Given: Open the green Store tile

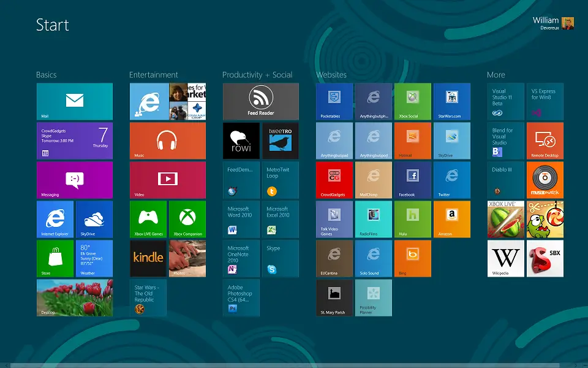Looking at the screenshot, I should [55, 258].
